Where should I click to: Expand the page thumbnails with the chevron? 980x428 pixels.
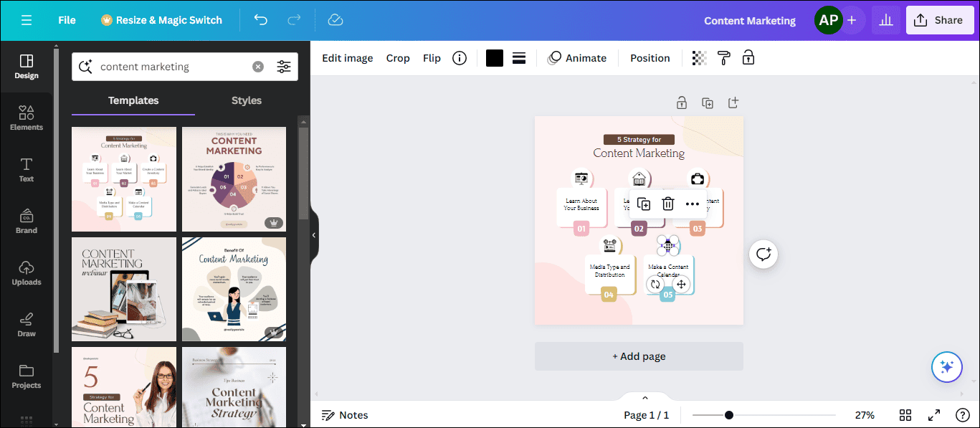click(x=644, y=398)
